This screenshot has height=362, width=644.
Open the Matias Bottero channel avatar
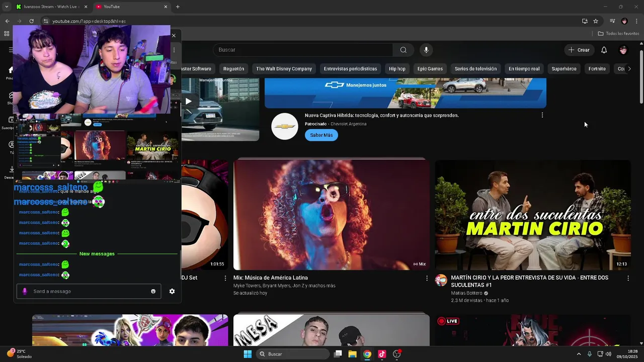[441, 281]
